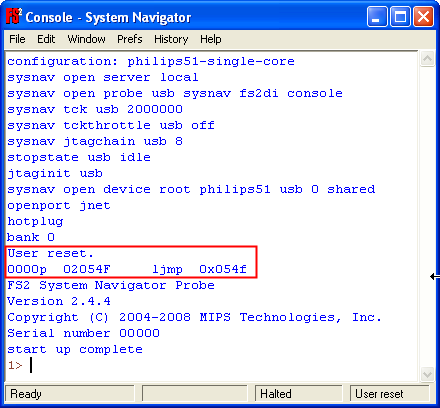Click the FS2 application icon in title bar
Image resolution: width=440 pixels, height=408 pixels.
14,16
